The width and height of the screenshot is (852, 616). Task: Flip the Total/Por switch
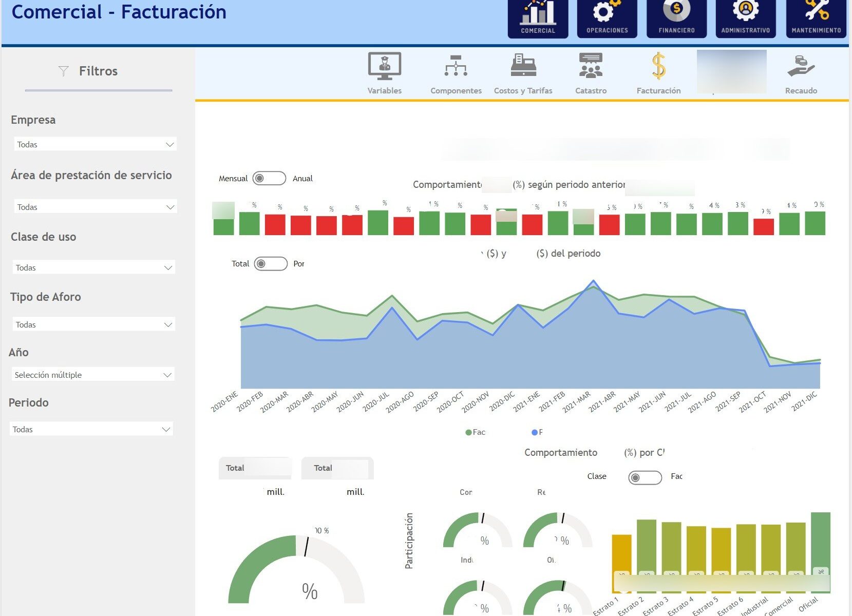[271, 264]
